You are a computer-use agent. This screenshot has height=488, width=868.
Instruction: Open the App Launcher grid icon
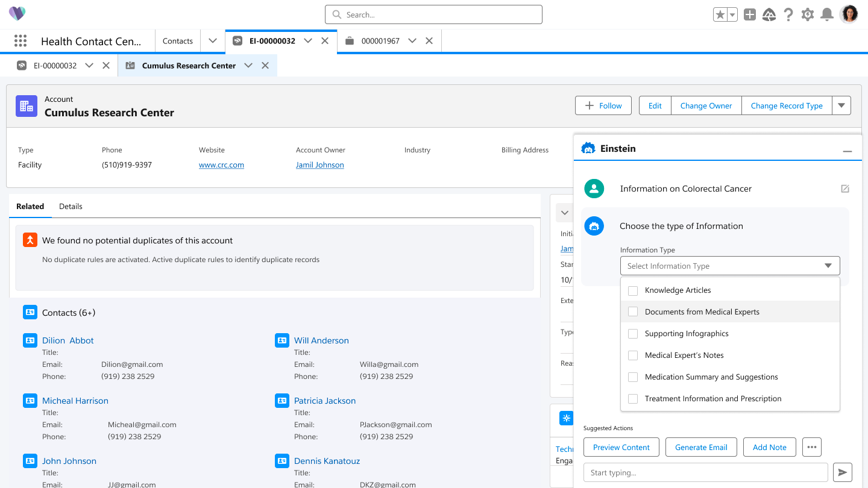(20, 41)
